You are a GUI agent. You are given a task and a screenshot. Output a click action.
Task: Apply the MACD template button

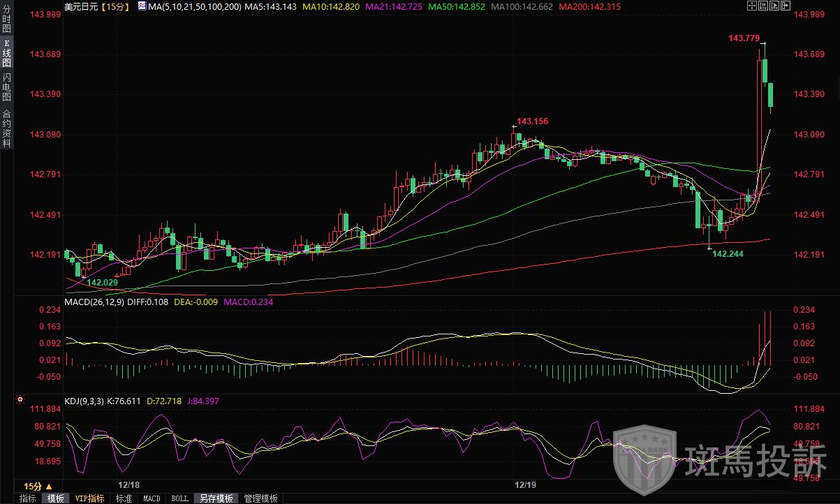152,498
